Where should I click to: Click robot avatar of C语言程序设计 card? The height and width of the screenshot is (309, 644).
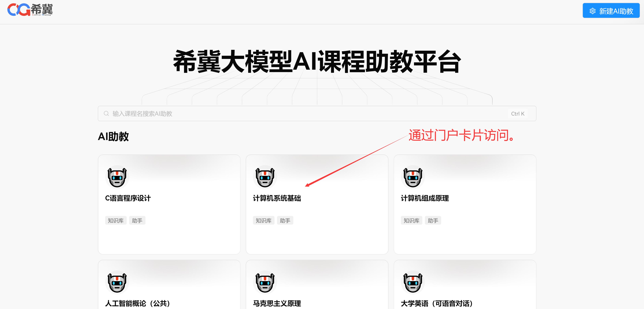(x=117, y=177)
